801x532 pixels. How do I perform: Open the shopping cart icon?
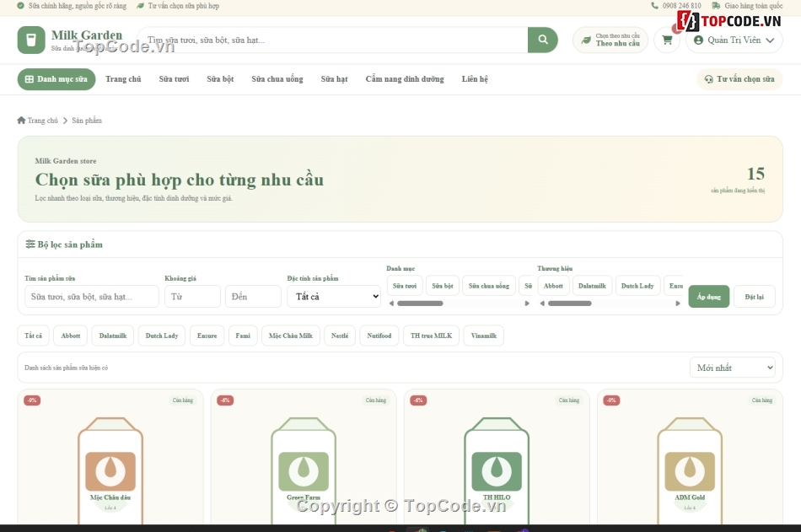point(667,40)
